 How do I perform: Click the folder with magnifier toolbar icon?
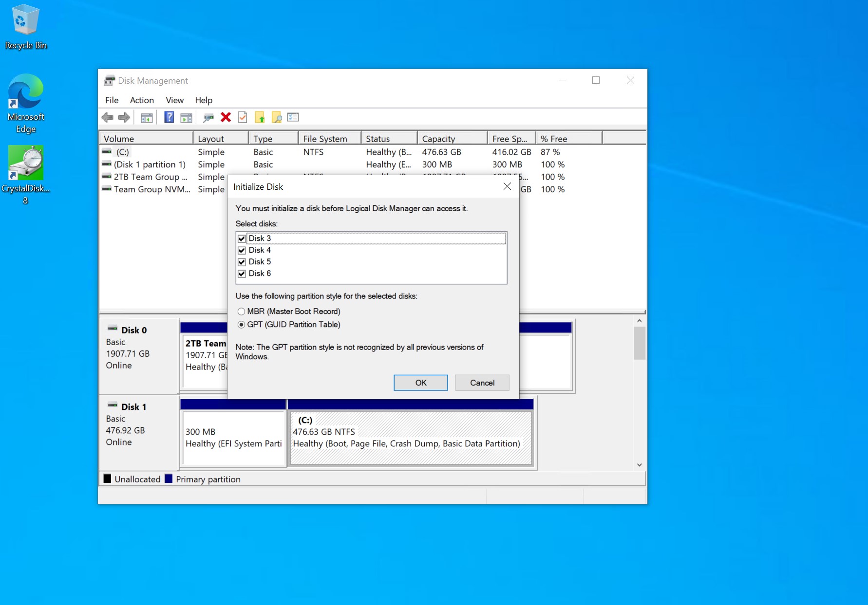click(276, 117)
